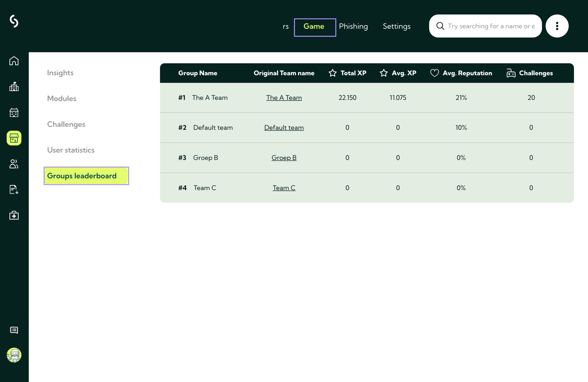This screenshot has width=588, height=382.
Task: Open the Settings tab
Action: tap(396, 26)
